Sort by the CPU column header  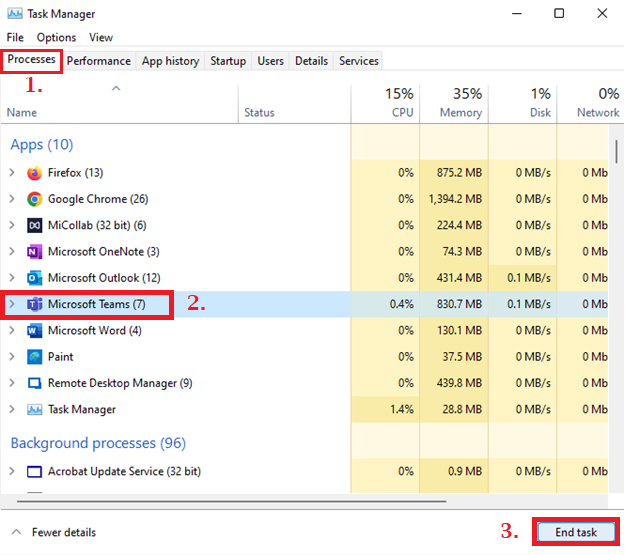click(x=386, y=103)
